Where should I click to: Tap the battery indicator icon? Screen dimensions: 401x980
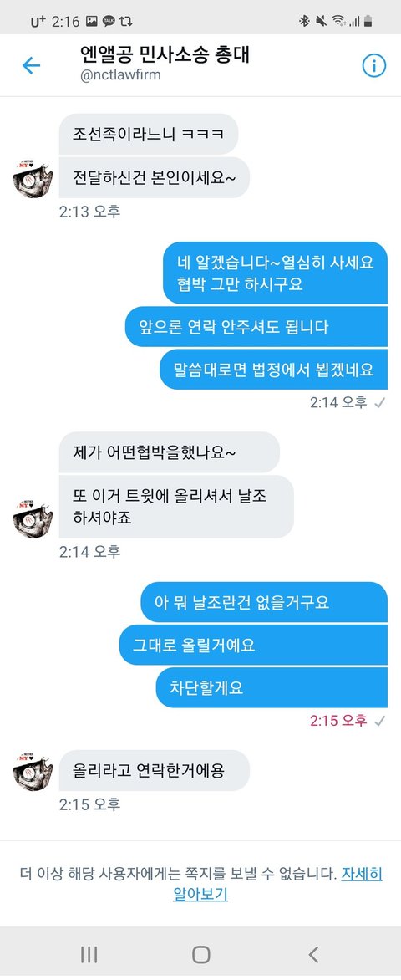pos(368,21)
